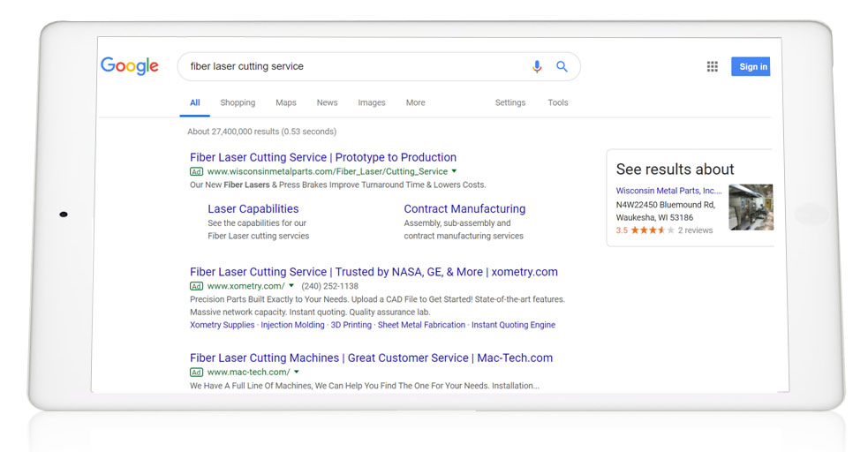Switch to the Images tab
The image size is (868, 452).
[372, 103]
